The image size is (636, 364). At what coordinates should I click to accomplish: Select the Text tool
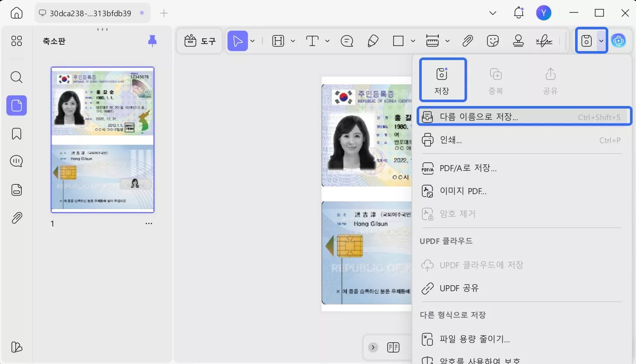coord(312,40)
